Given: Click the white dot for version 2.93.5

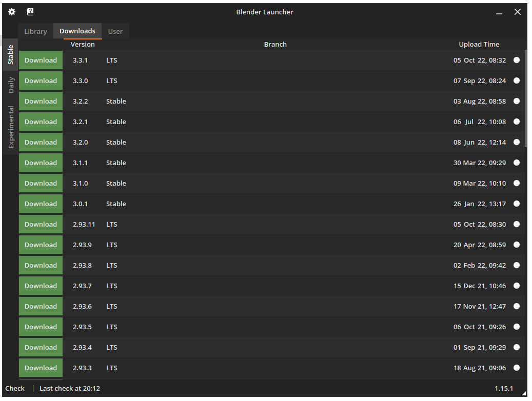Looking at the screenshot, I should (517, 327).
